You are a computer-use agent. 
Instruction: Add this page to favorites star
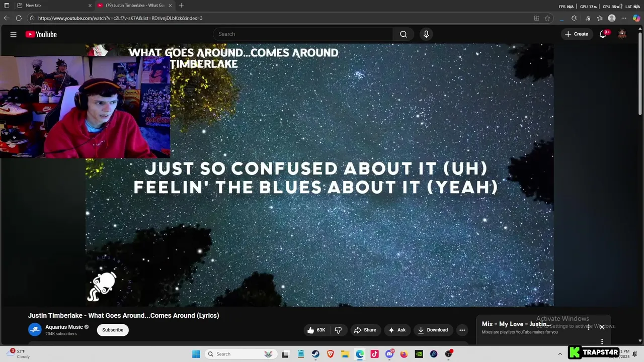(547, 18)
